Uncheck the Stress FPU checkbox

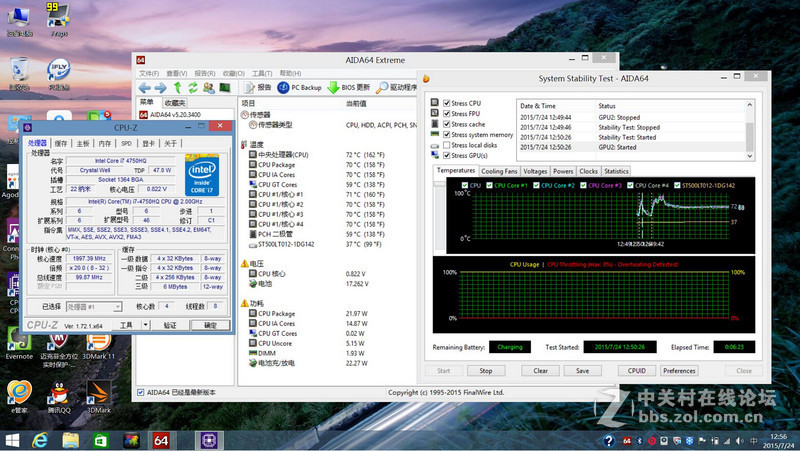(446, 114)
